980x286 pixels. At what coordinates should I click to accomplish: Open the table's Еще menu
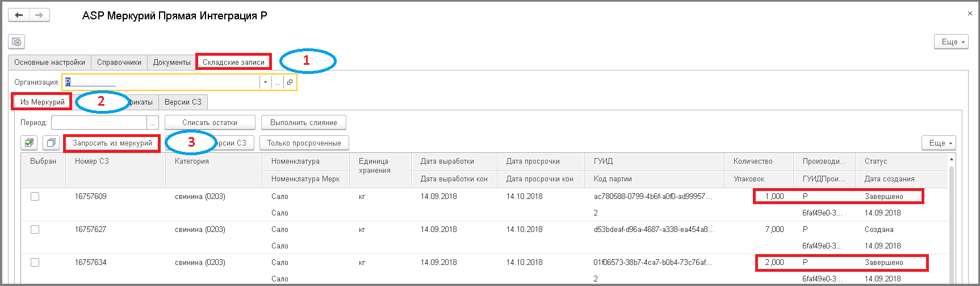click(939, 143)
